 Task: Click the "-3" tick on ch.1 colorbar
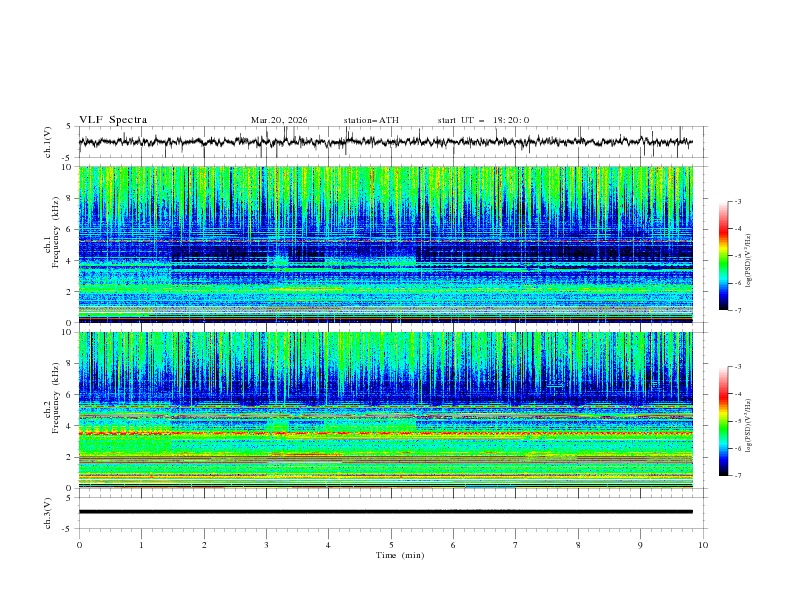(737, 201)
